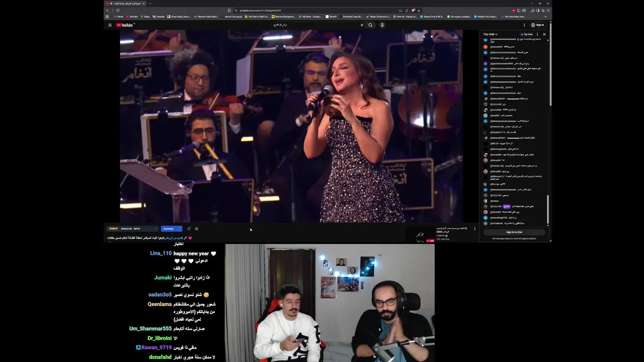This screenshot has width=644, height=362.
Task: Open the Gmail bookmark
Action: coord(118,17)
